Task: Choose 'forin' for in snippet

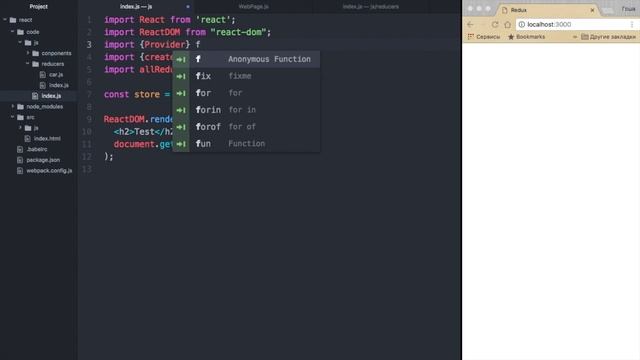Action: [246, 110]
